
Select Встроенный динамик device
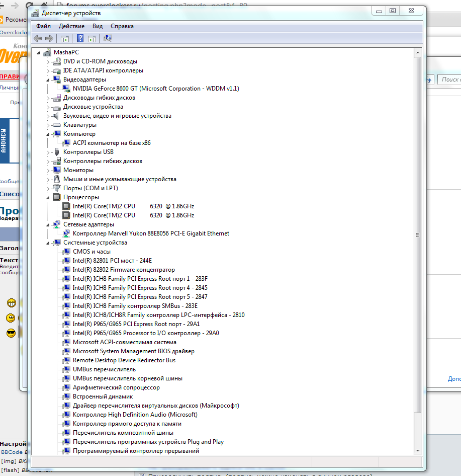click(103, 396)
